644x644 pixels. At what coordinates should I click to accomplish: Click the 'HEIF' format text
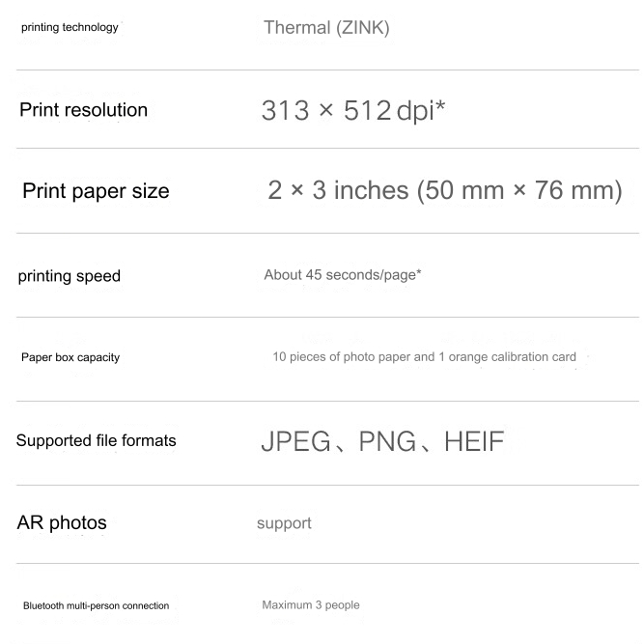pyautogui.click(x=474, y=442)
